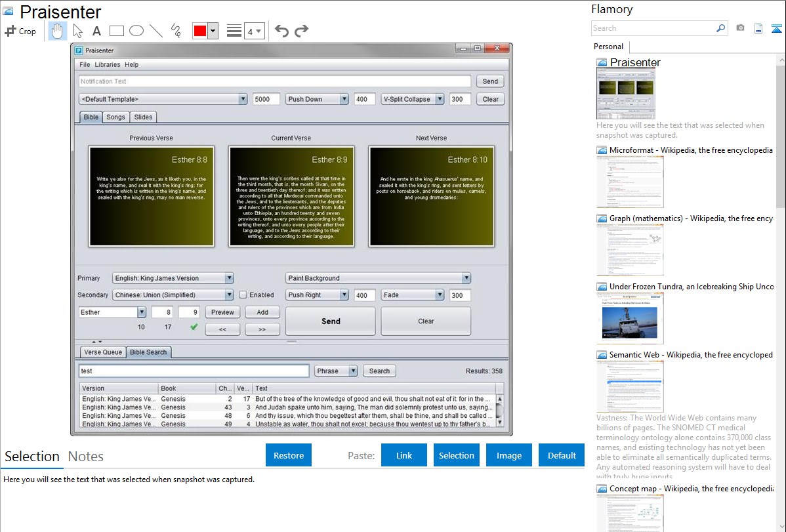Open the Help menu
Screen dimensions: 786x532
click(x=131, y=65)
